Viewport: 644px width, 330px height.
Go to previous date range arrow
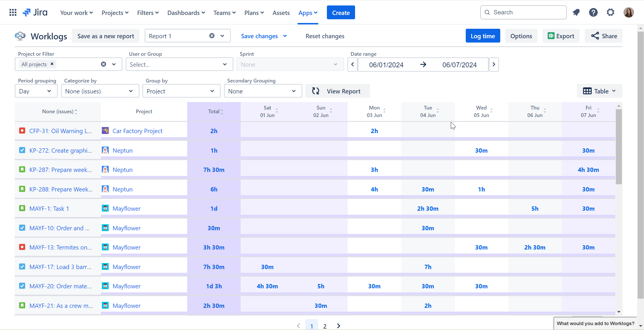(352, 64)
